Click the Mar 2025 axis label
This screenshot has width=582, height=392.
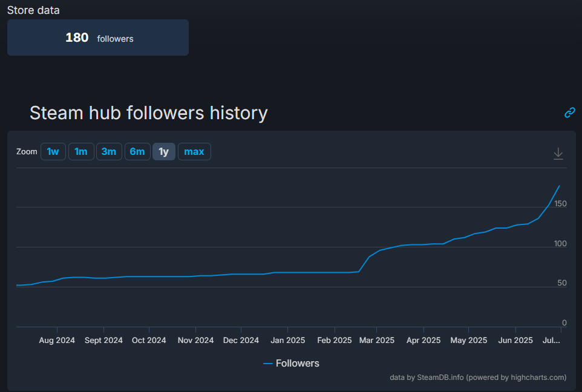click(377, 340)
